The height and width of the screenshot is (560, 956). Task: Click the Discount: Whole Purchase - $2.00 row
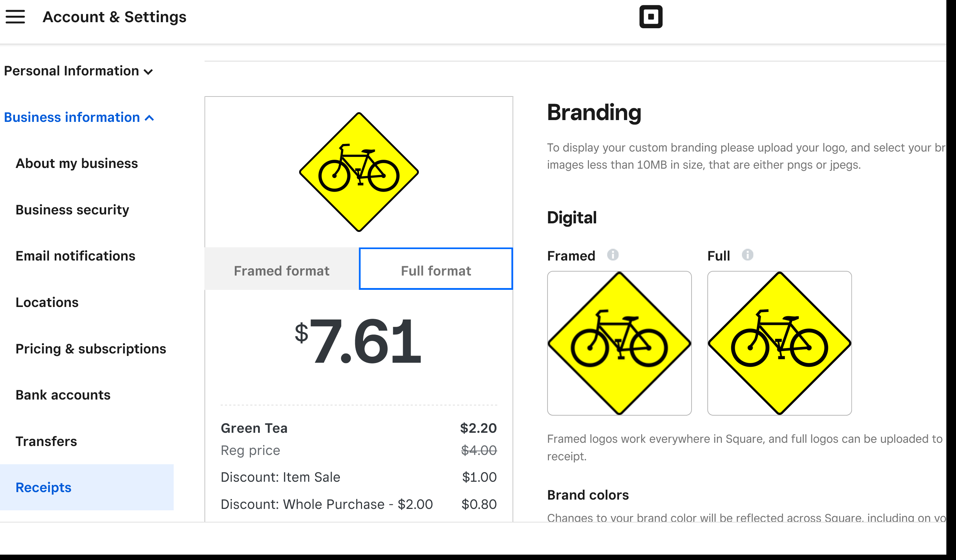tap(358, 504)
